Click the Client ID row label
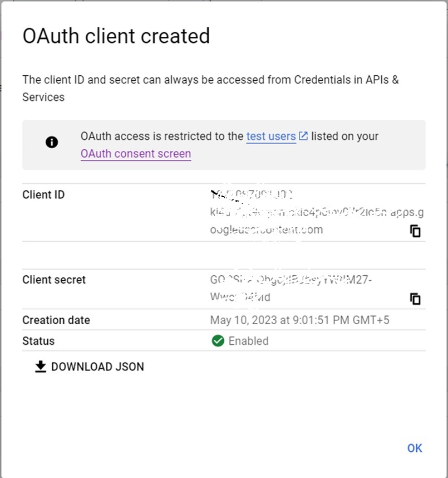Screen dimensions: 448x478 point(43,195)
